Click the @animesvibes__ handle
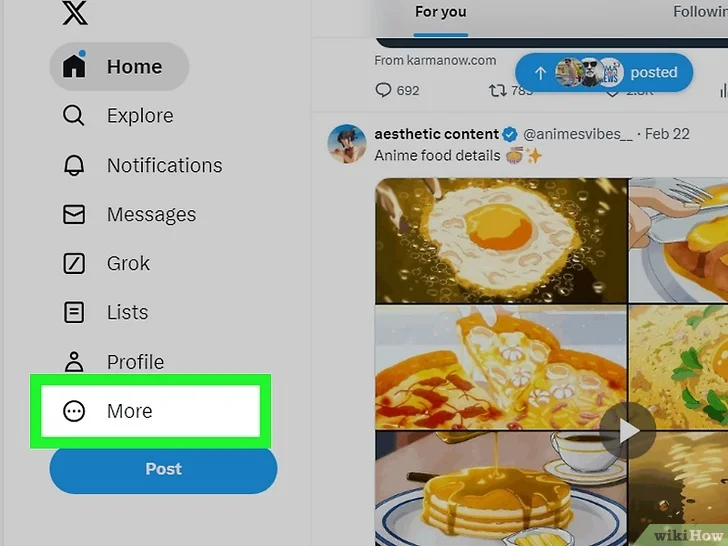This screenshot has height=546, width=728. [578, 134]
